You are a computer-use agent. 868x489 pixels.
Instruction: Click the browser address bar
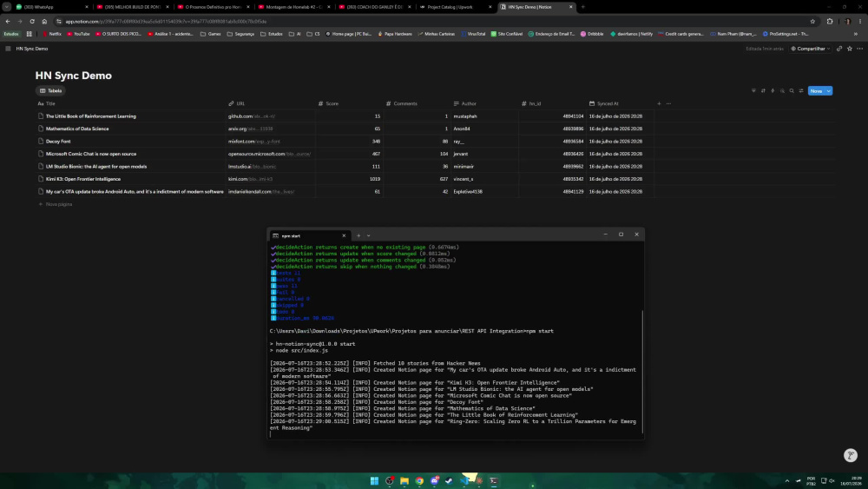click(431, 21)
